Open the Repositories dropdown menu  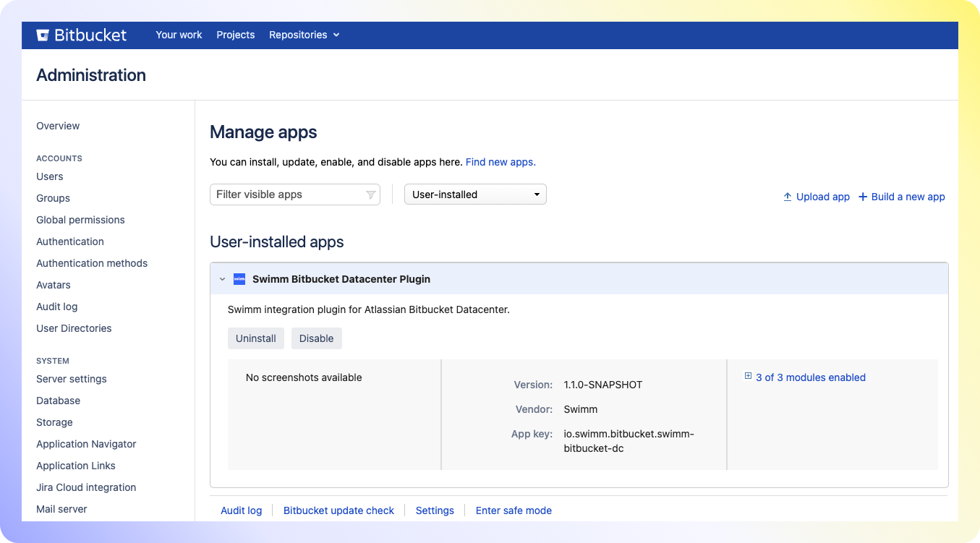pos(304,35)
